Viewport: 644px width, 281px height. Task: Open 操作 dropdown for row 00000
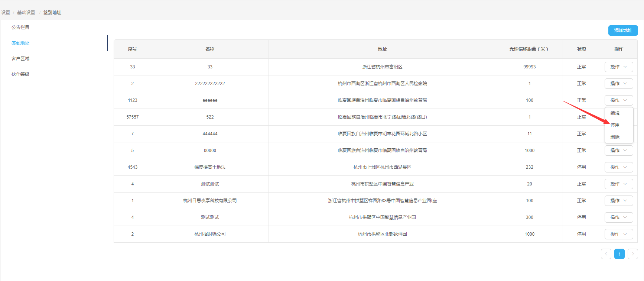click(618, 151)
